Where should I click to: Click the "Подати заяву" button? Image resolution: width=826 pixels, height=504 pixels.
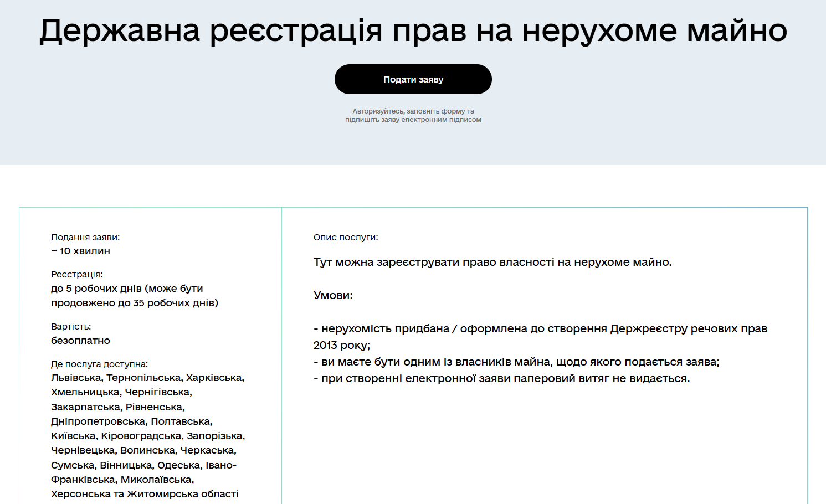click(x=413, y=79)
